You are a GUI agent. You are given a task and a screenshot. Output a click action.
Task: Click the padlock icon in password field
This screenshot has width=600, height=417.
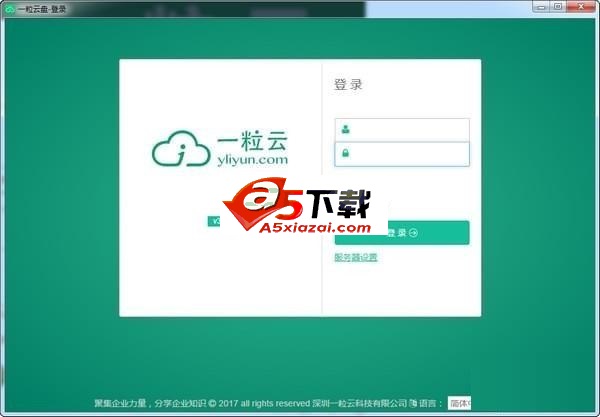(346, 153)
